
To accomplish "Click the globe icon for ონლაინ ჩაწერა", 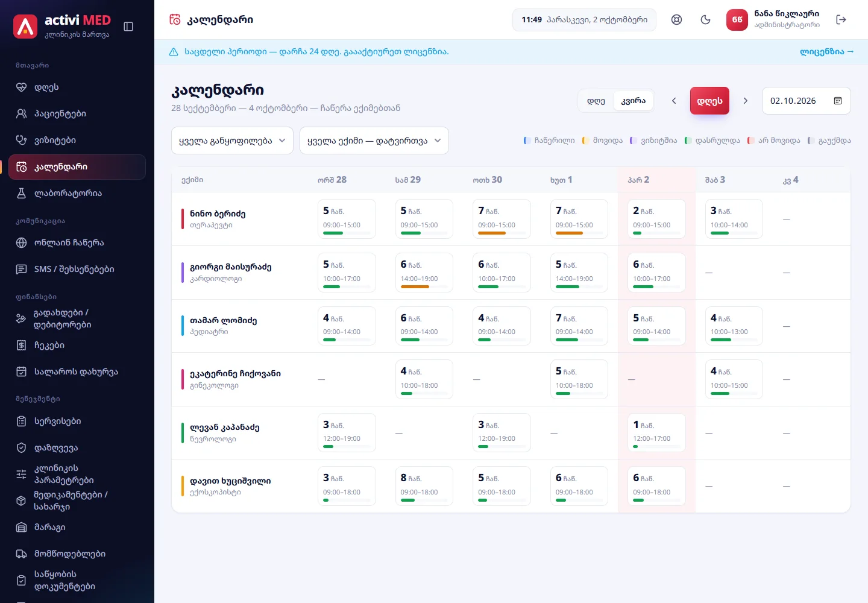I will pos(22,243).
